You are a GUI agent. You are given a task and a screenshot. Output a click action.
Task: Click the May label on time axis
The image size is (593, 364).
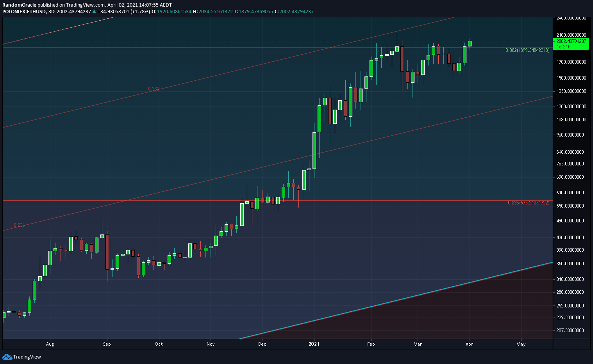521,344
